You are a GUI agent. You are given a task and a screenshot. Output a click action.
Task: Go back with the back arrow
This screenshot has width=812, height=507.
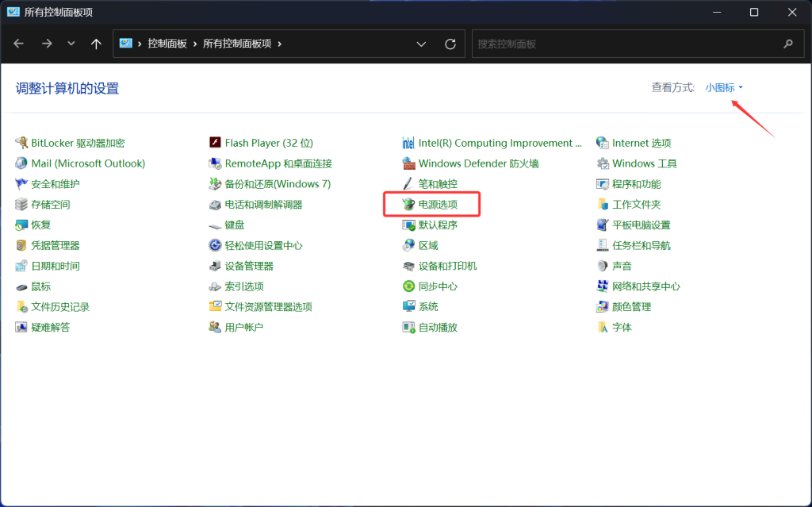[19, 44]
